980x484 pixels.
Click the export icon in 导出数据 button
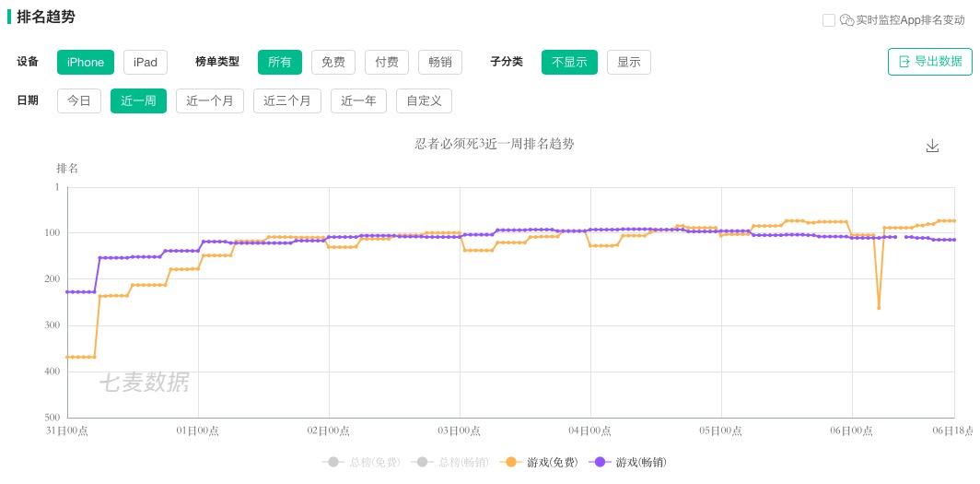(x=904, y=62)
